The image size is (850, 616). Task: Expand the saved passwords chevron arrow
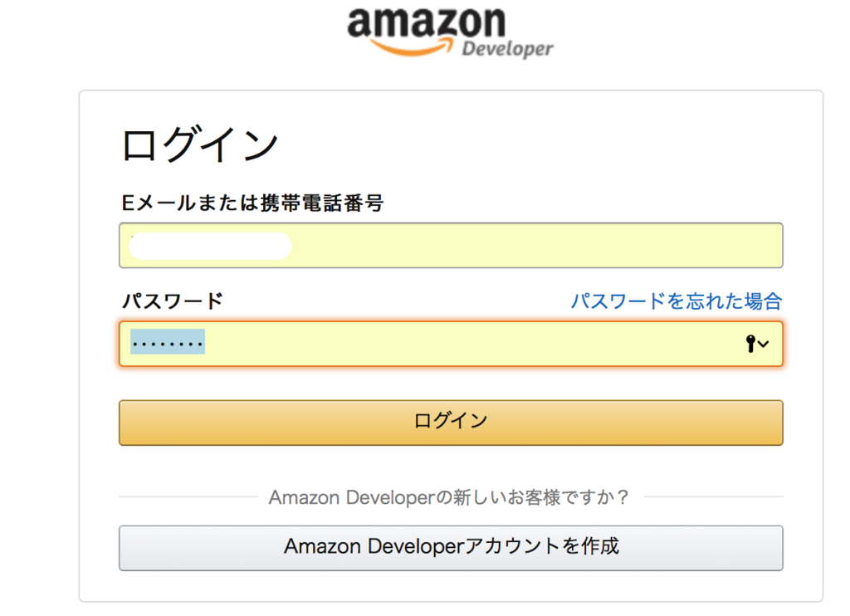[764, 345]
